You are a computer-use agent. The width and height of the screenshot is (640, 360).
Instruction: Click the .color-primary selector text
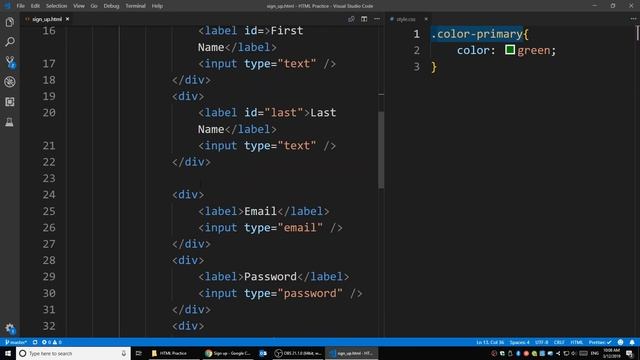[477, 34]
